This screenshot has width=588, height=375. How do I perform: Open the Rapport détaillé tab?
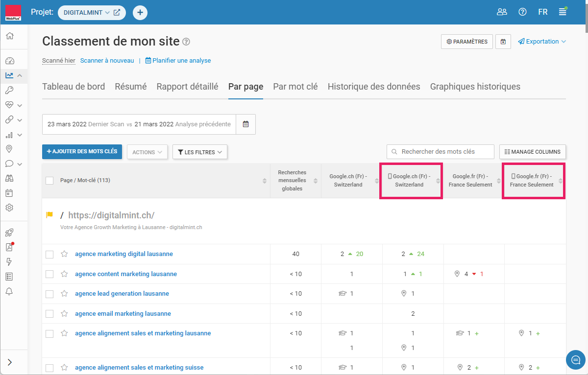coord(187,87)
